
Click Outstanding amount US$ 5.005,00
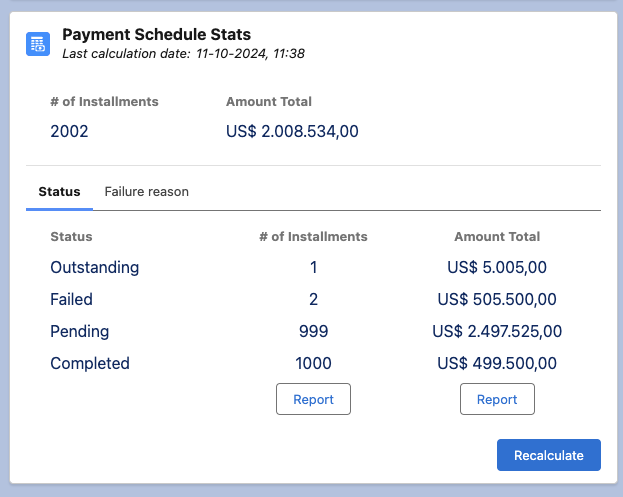pyautogui.click(x=497, y=267)
